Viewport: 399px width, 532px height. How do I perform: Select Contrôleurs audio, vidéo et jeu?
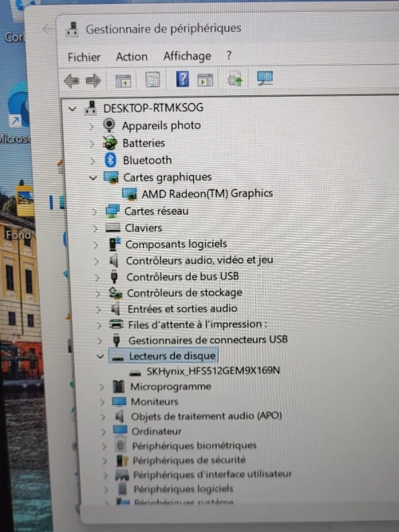click(x=199, y=260)
